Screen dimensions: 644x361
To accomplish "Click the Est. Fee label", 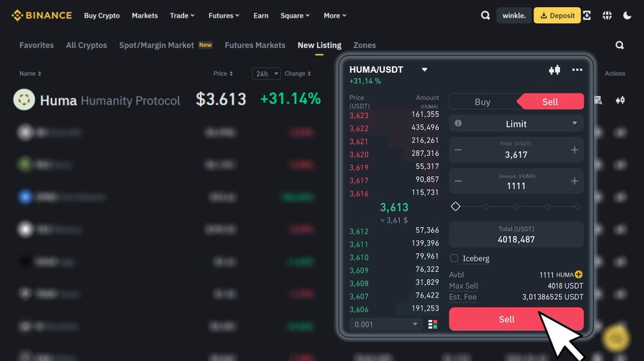I will click(x=463, y=297).
